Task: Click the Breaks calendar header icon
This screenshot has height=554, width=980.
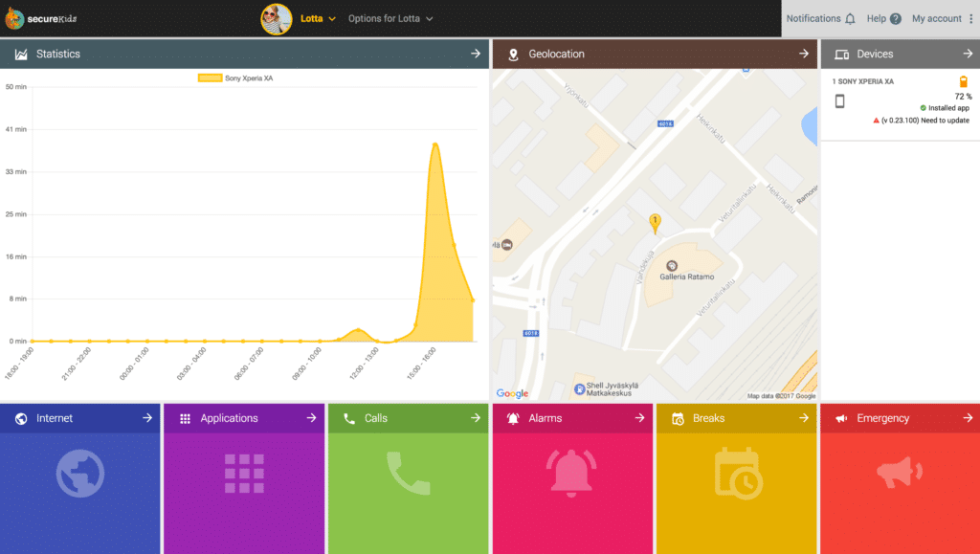Action: click(678, 418)
